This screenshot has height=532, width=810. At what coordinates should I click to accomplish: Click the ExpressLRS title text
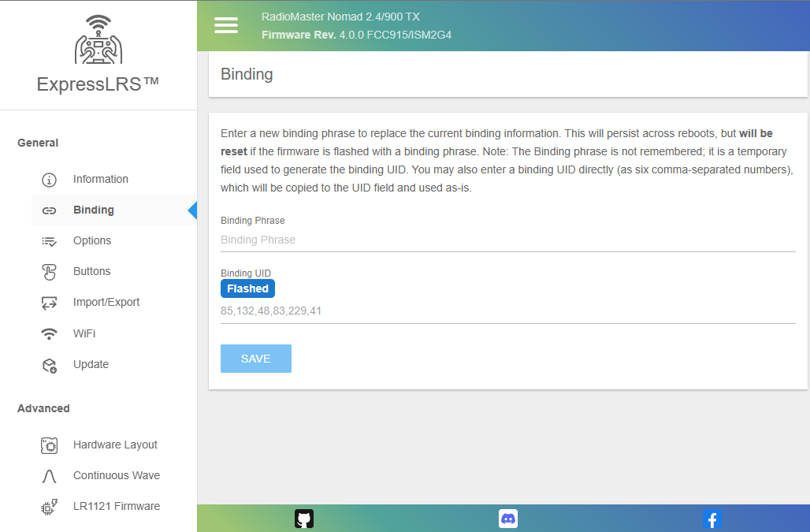(98, 84)
